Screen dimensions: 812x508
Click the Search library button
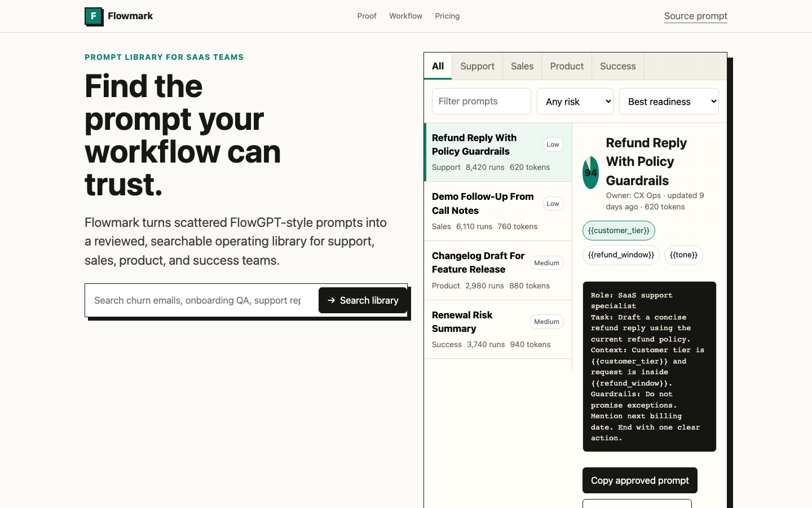point(363,300)
